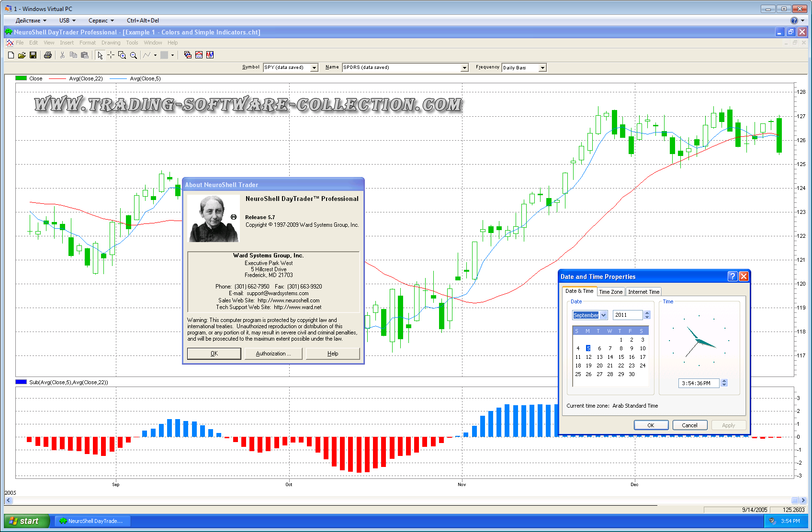Select day 14 in the calendar
Viewport: 812px width, 532px height.
610,357
